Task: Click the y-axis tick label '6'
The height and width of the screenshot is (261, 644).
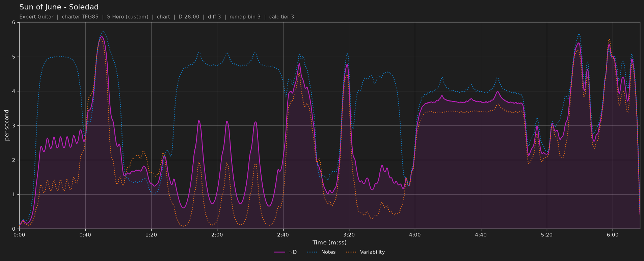Action: 14,23
